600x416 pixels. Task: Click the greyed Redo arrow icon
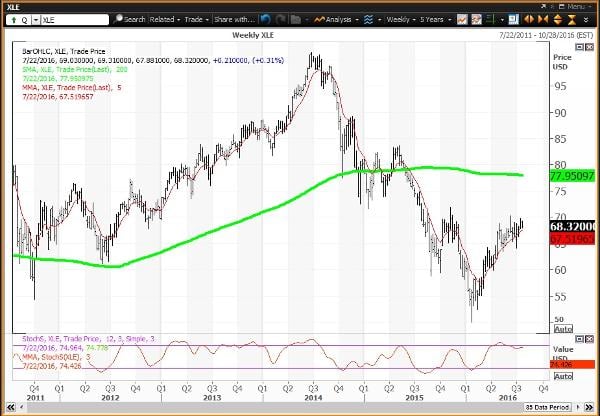(x=280, y=19)
